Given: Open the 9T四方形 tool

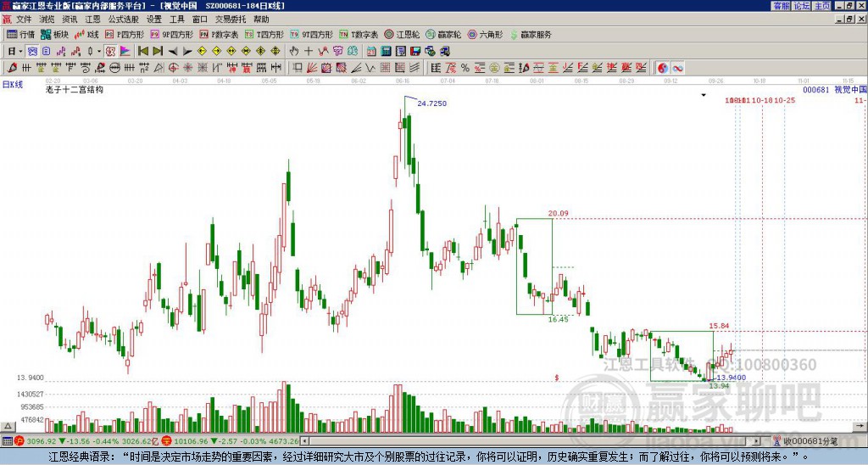Looking at the screenshot, I should click(311, 34).
